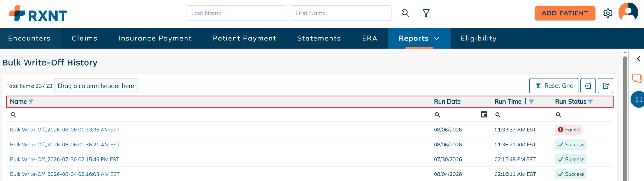The width and height of the screenshot is (644, 181).
Task: Open the settings gear icon
Action: point(608,13)
